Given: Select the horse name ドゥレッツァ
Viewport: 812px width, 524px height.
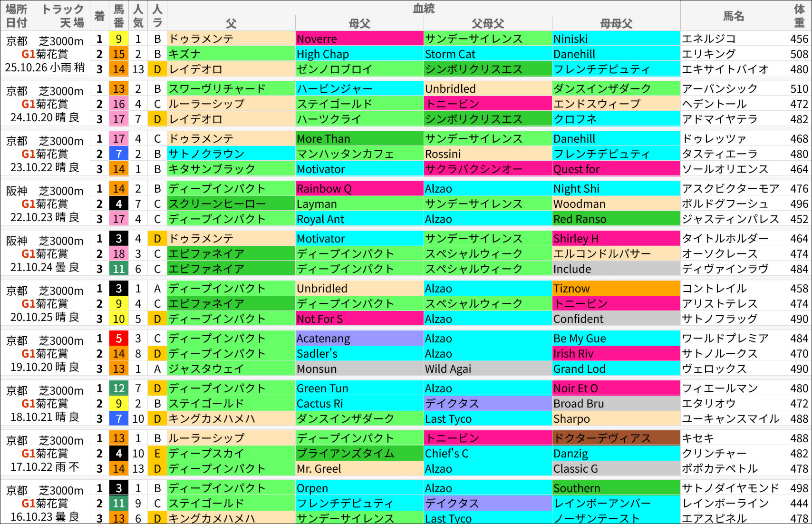Looking at the screenshot, I should click(714, 139).
